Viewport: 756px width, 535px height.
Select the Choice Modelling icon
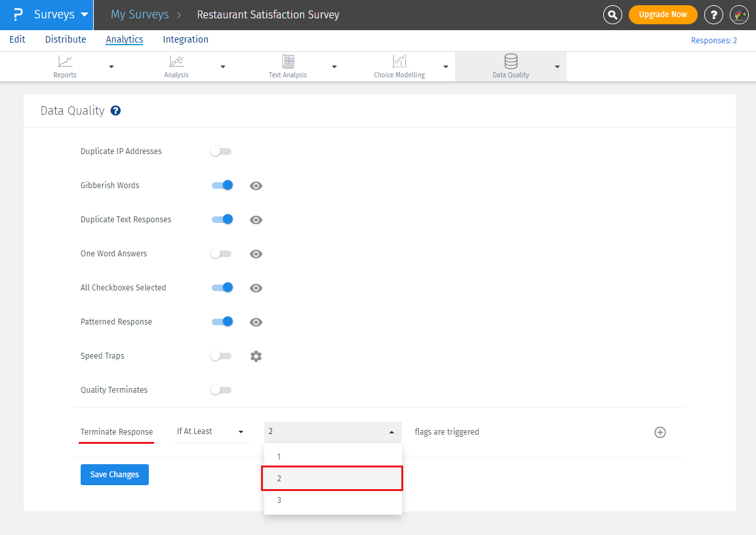coord(399,62)
